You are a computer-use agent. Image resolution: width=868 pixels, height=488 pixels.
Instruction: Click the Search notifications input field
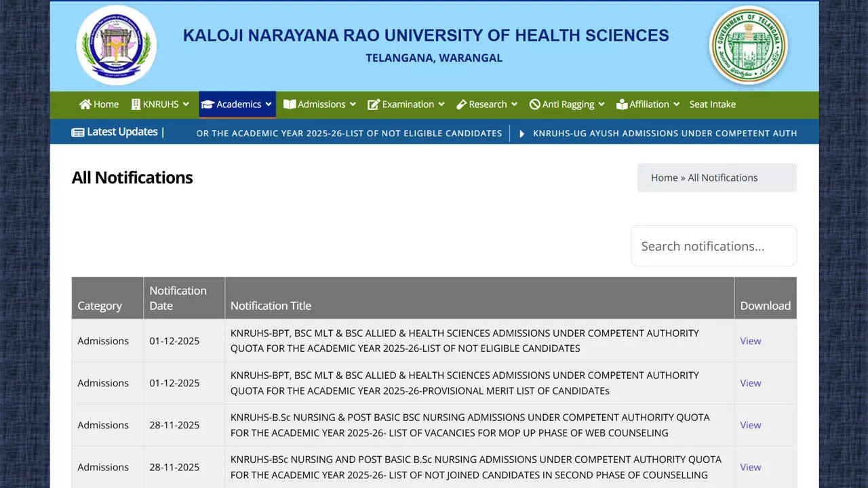(x=713, y=246)
